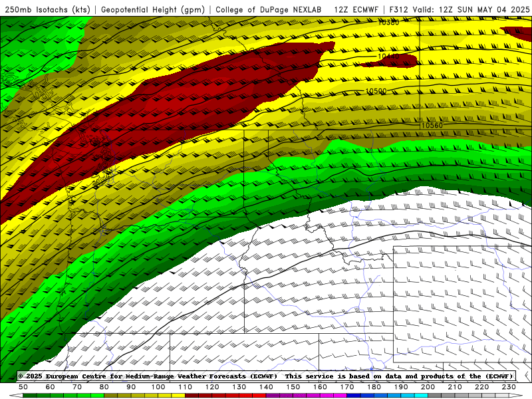This screenshot has width=532, height=399.
Task: Click the '12Z ECMWF' model run label
Action: tap(356, 9)
